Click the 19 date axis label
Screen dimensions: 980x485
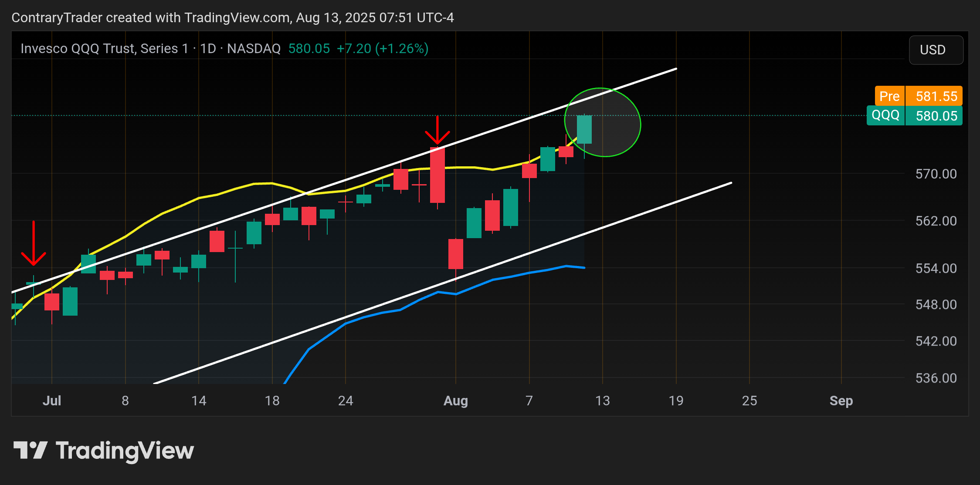coord(676,401)
